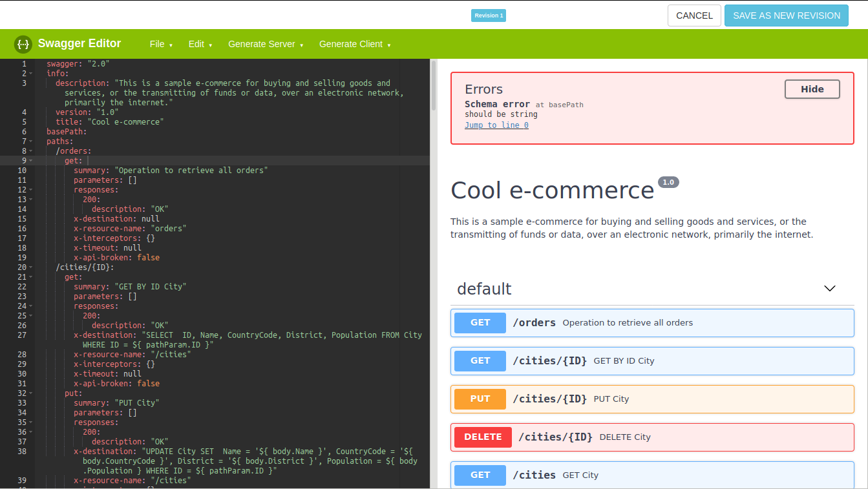Collapse the paths block at line 7

coord(31,141)
